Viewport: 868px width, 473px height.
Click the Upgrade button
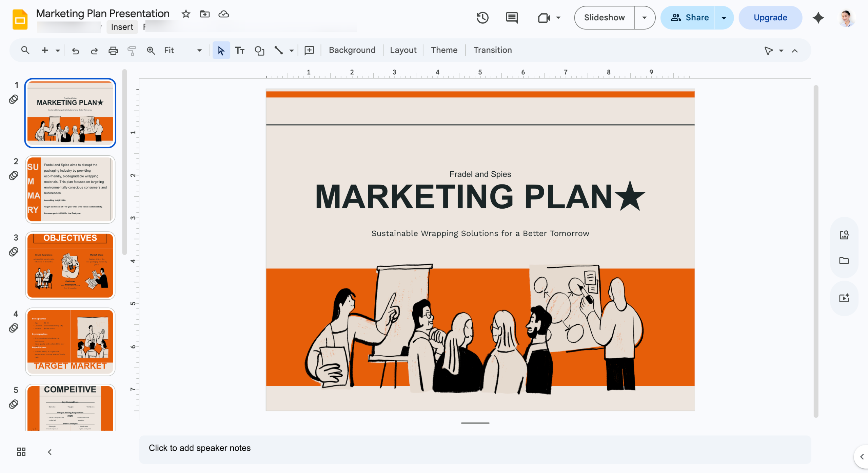770,18
